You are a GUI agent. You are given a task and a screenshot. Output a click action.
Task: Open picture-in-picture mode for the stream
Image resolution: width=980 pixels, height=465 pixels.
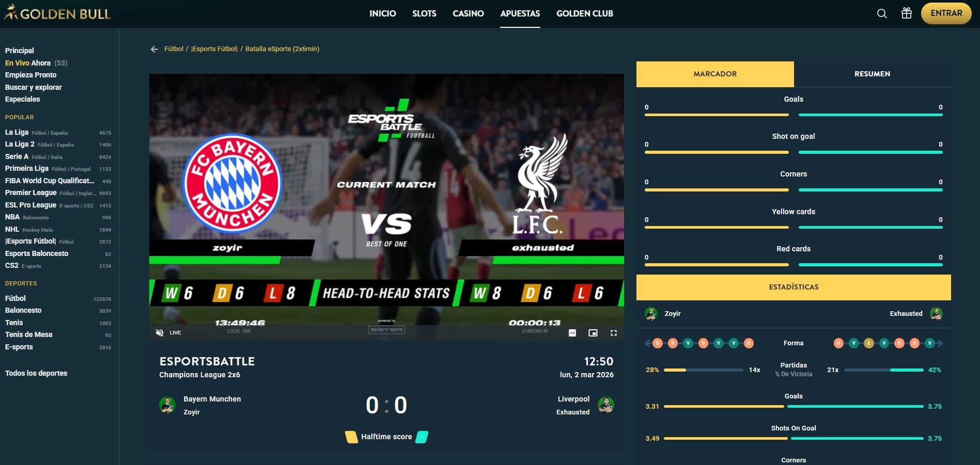coord(592,333)
